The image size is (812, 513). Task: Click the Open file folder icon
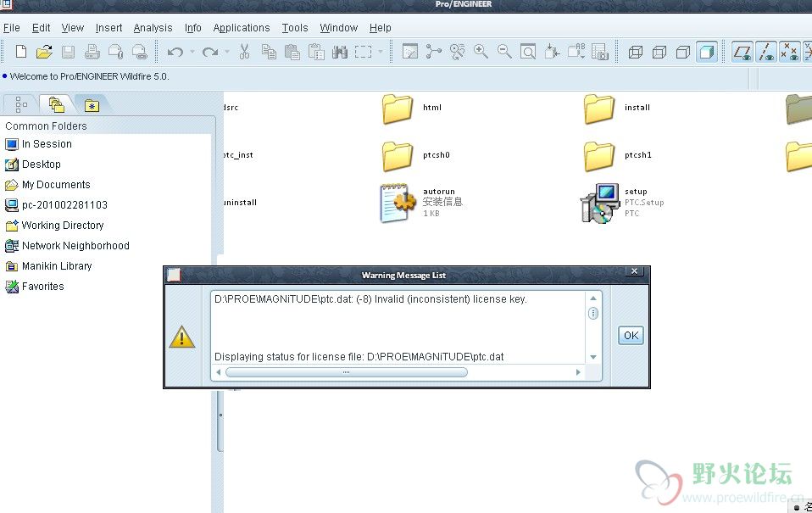pos(45,52)
